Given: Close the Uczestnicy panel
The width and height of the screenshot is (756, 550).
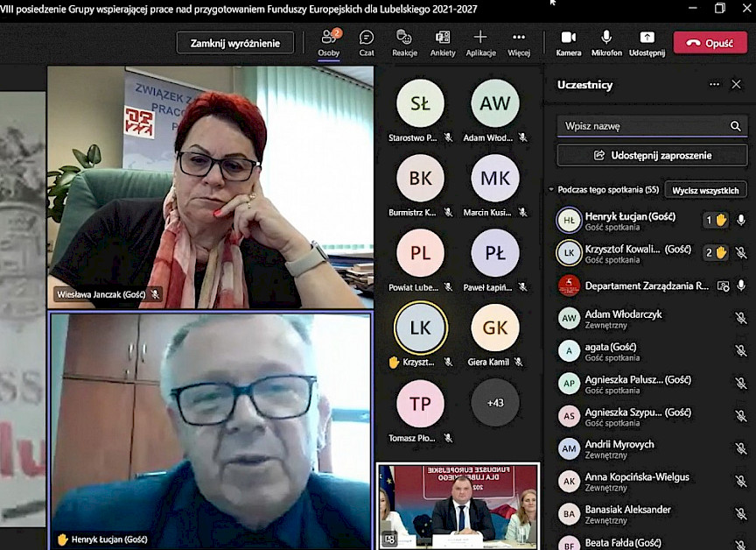Looking at the screenshot, I should tap(736, 84).
